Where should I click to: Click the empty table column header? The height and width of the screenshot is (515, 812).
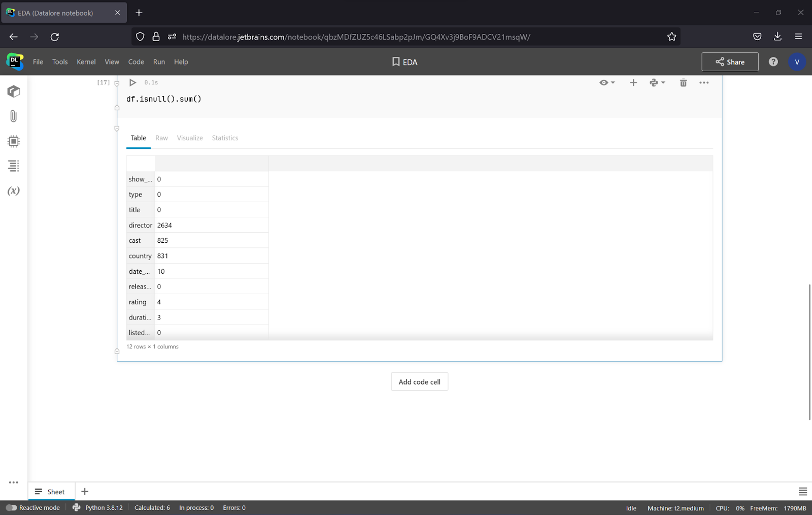tap(212, 164)
